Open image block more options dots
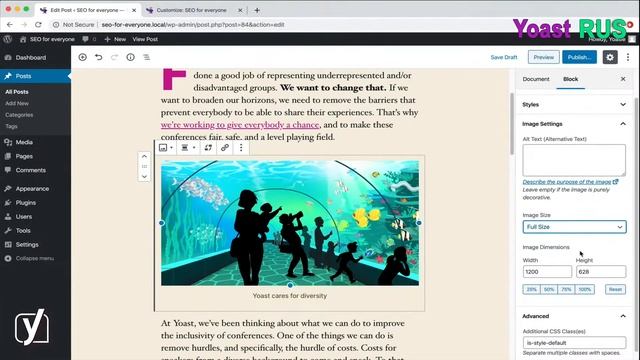The height and width of the screenshot is (360, 640). click(241, 148)
